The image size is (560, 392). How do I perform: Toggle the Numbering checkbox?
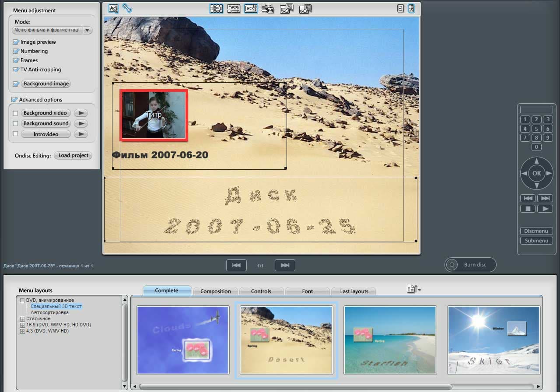point(16,51)
